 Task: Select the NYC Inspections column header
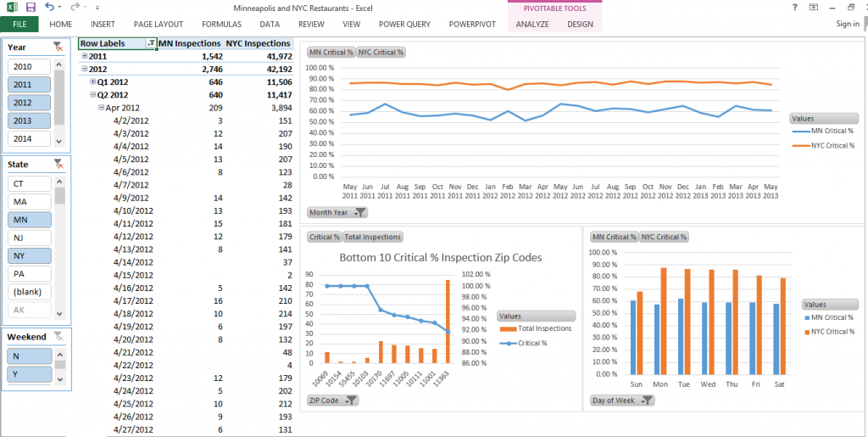(x=258, y=43)
